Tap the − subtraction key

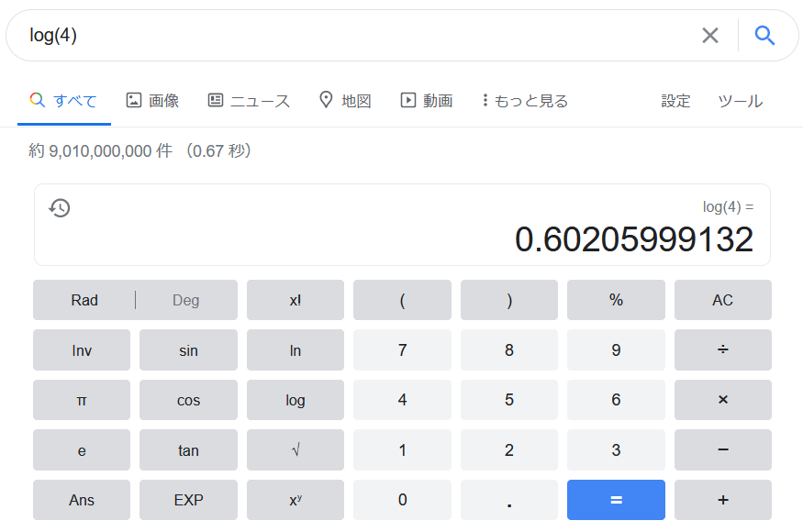[x=722, y=450]
